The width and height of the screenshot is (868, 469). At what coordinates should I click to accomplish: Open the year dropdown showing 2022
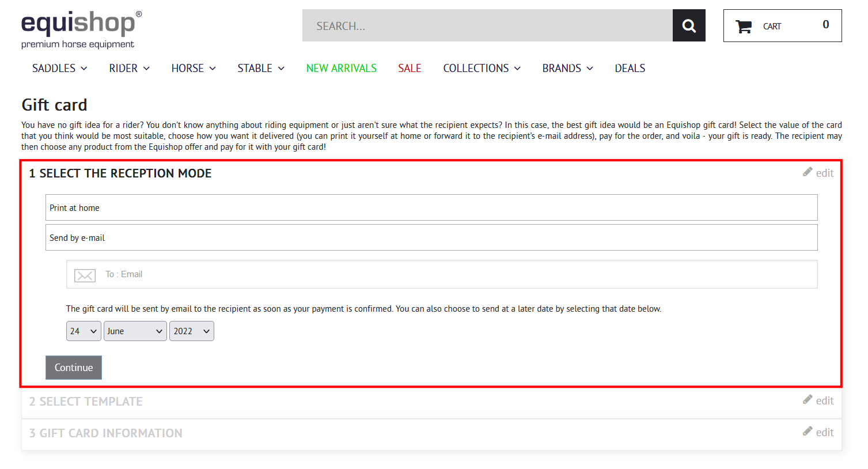click(x=191, y=331)
